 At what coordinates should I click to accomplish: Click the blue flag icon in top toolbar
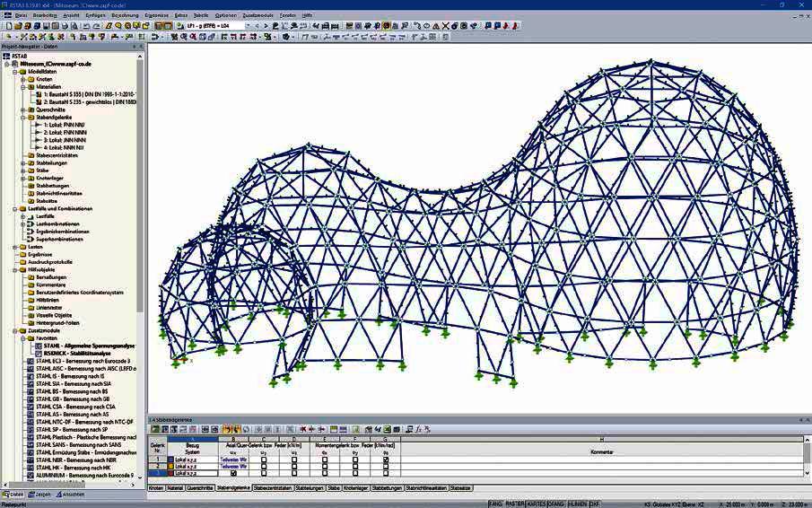pos(488,25)
